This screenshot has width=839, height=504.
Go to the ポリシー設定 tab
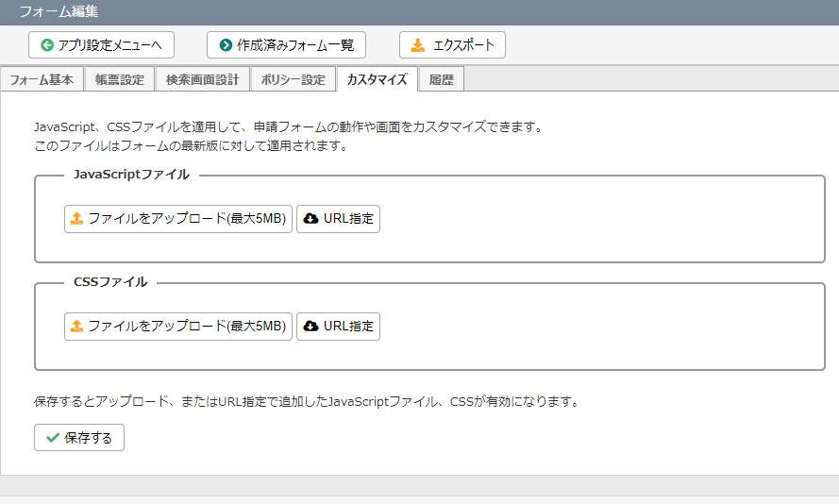click(294, 79)
